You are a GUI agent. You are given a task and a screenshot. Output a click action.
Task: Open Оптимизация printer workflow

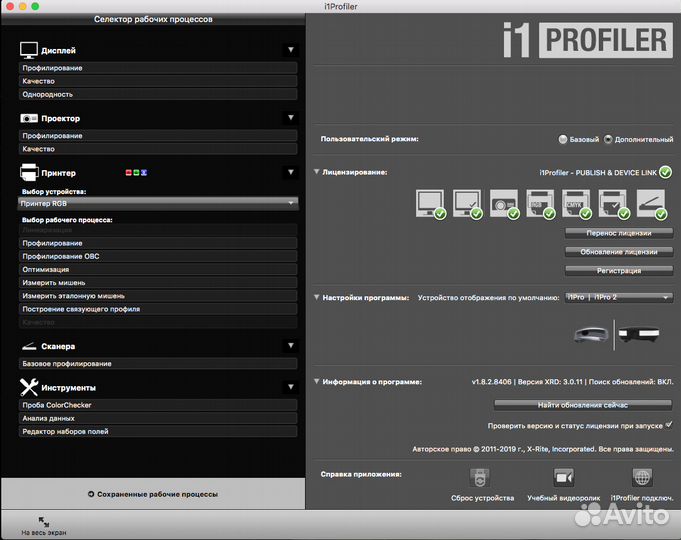coord(158,269)
